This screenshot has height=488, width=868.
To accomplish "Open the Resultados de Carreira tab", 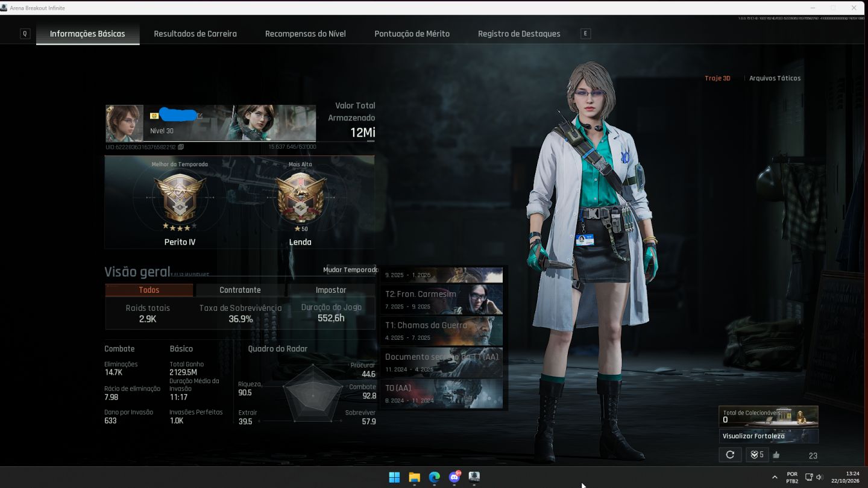I will (x=195, y=34).
